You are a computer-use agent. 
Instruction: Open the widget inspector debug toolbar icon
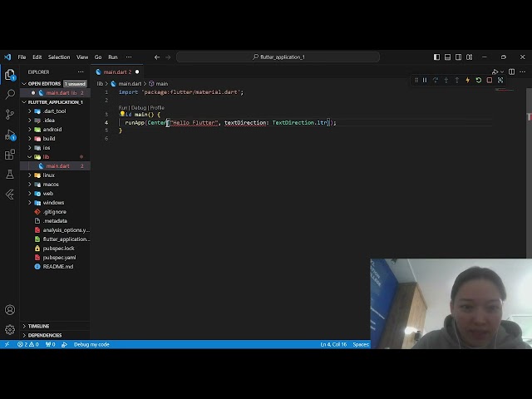[500, 81]
